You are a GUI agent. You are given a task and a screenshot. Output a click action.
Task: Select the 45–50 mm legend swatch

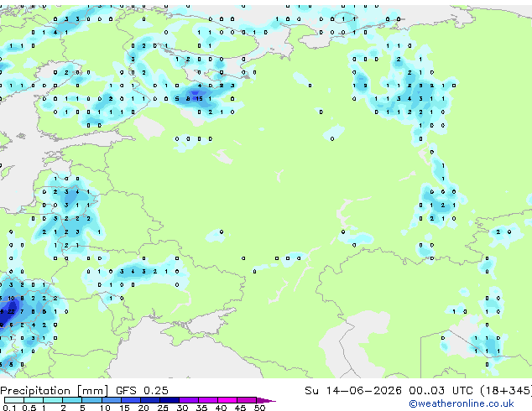coord(247,400)
